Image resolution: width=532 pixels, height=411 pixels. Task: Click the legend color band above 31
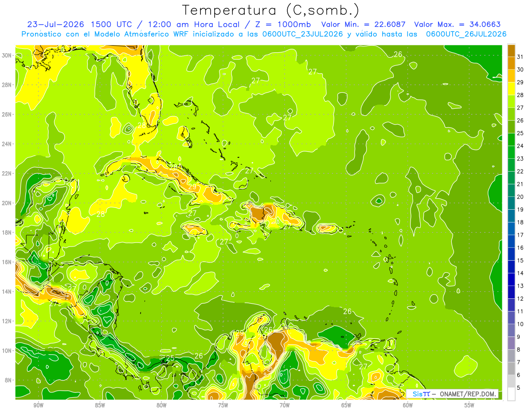pyautogui.click(x=511, y=51)
